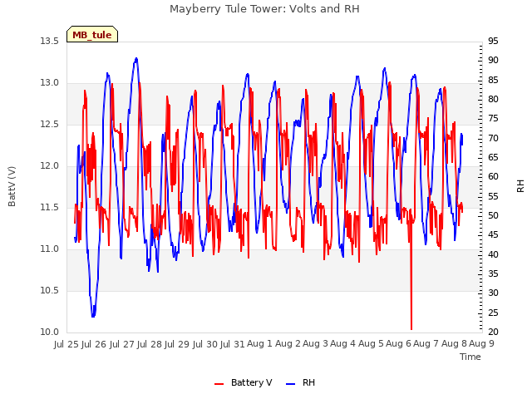
Task: Click the 55 RH axis value
Action: click(493, 196)
